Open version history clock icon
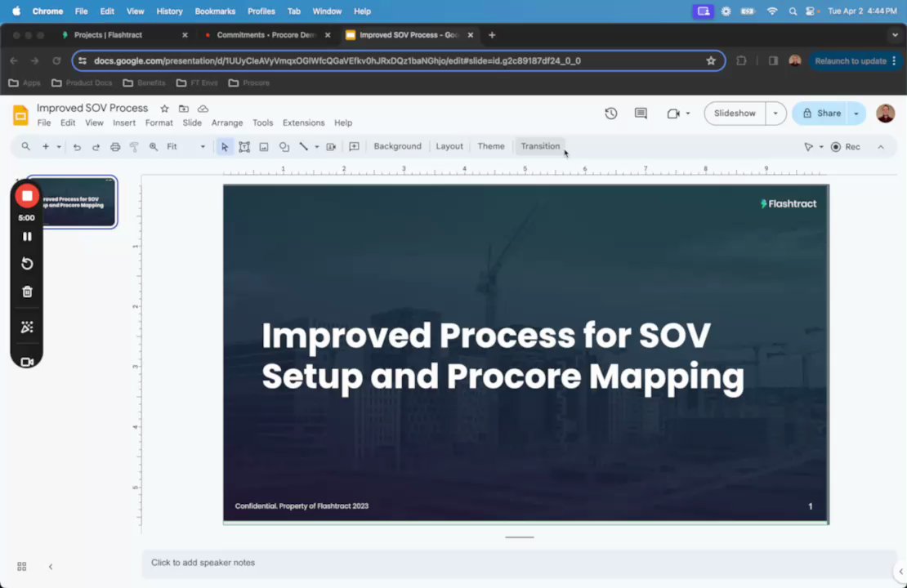This screenshot has width=907, height=588. (x=611, y=114)
